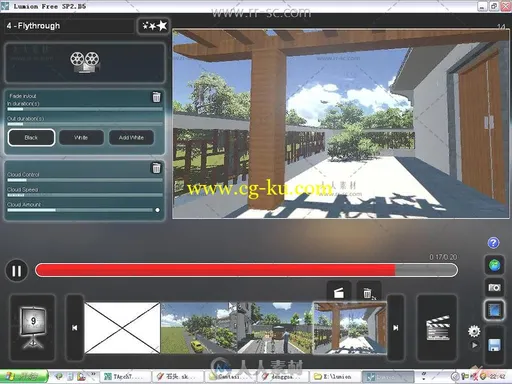The width and height of the screenshot is (512, 384).
Task: Open the new effect stars icon
Action: (154, 26)
